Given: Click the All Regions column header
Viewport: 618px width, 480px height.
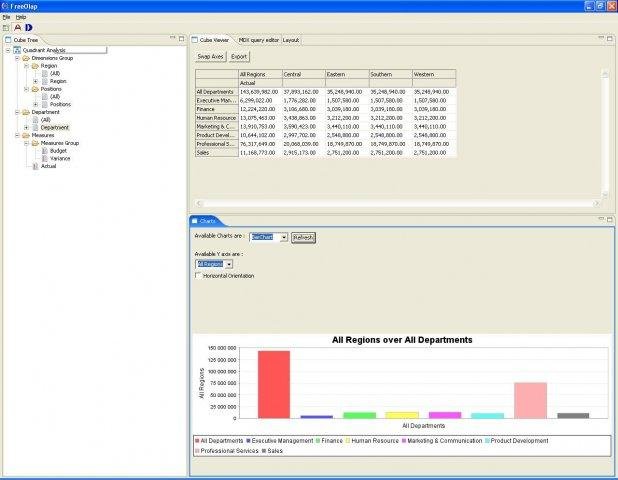Looking at the screenshot, I should (x=261, y=74).
